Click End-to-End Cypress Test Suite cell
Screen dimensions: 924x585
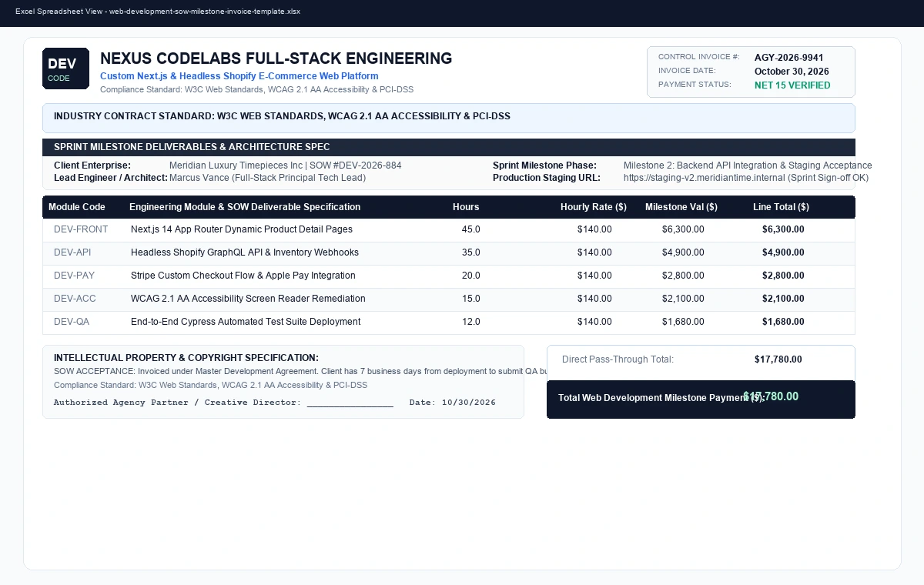click(246, 322)
